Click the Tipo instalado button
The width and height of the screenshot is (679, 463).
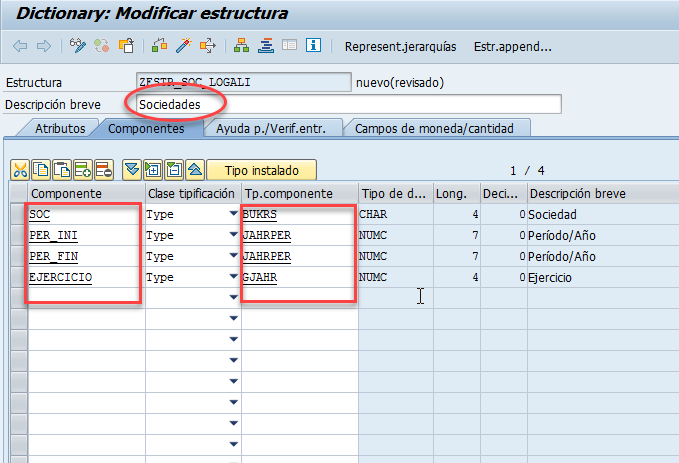[x=262, y=170]
